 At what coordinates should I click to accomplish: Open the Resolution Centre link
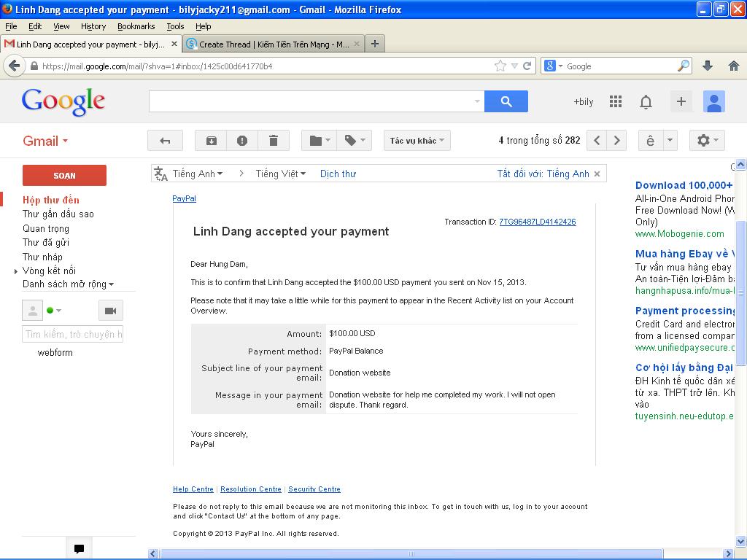tap(251, 489)
